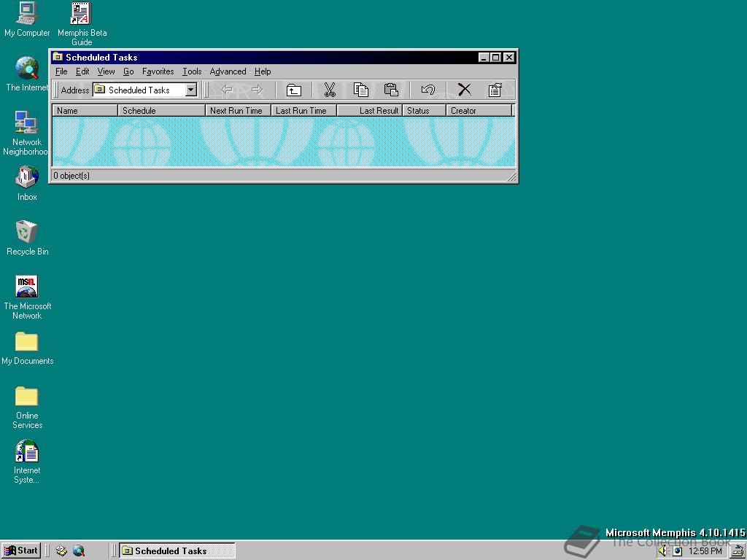This screenshot has height=560, width=747.
Task: Open the File menu
Action: [61, 71]
